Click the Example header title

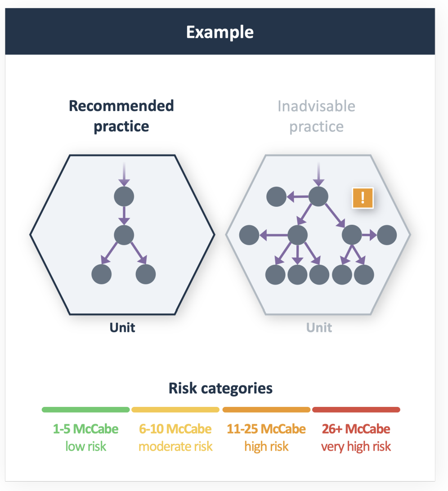pyautogui.click(x=220, y=32)
